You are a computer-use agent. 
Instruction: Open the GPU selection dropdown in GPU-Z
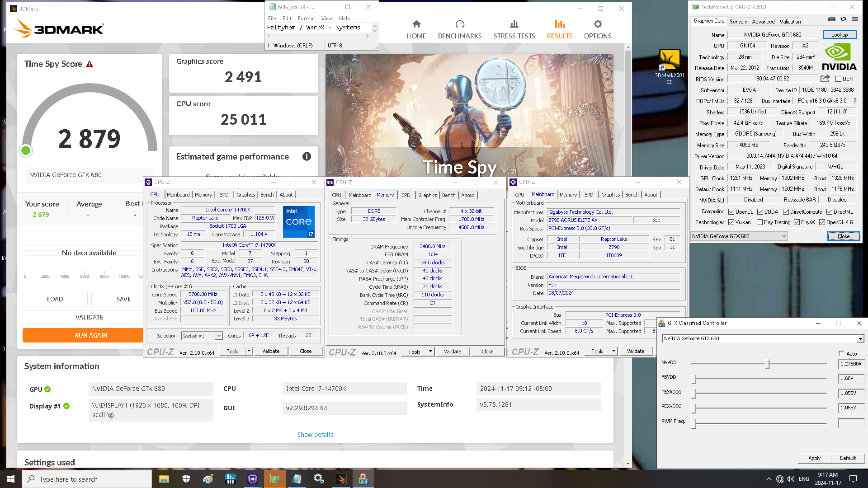point(739,236)
